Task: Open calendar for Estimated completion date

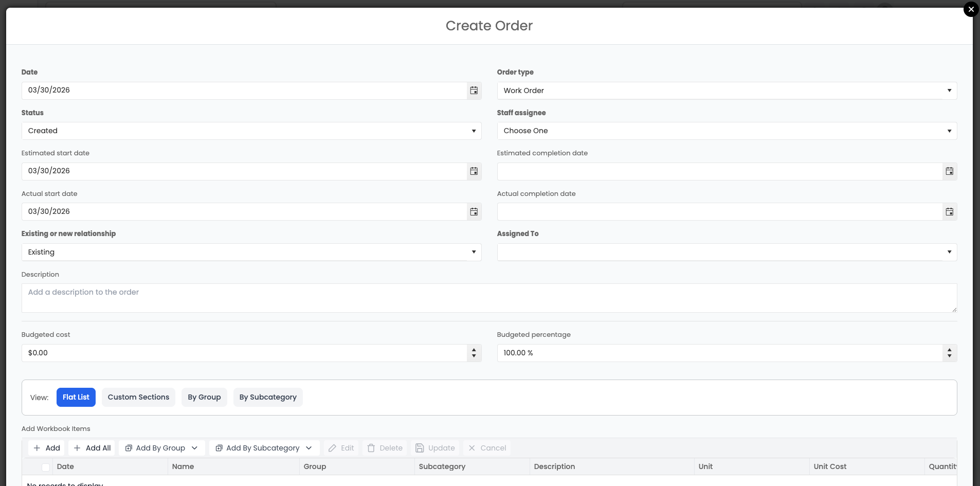Action: [x=949, y=171]
